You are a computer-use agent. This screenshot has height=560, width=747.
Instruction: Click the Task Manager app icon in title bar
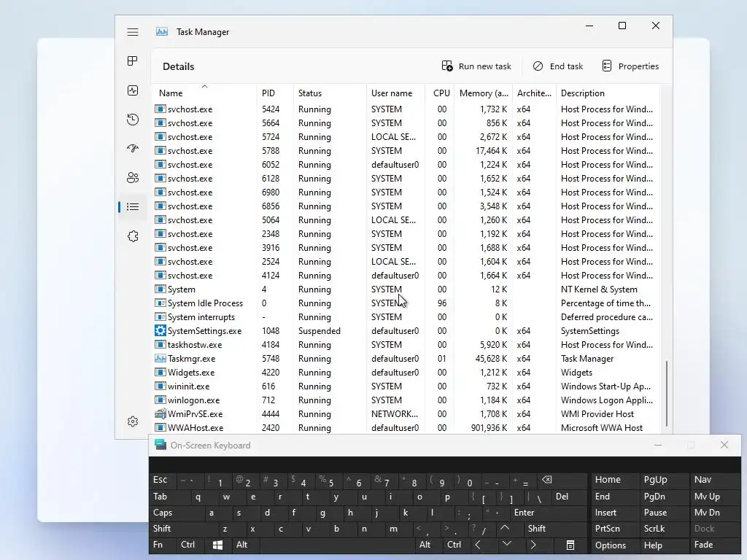(x=162, y=31)
